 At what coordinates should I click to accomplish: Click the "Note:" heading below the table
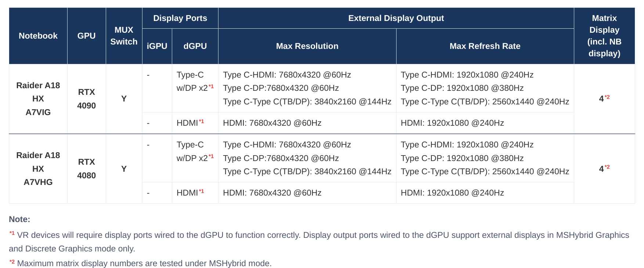[x=19, y=219]
